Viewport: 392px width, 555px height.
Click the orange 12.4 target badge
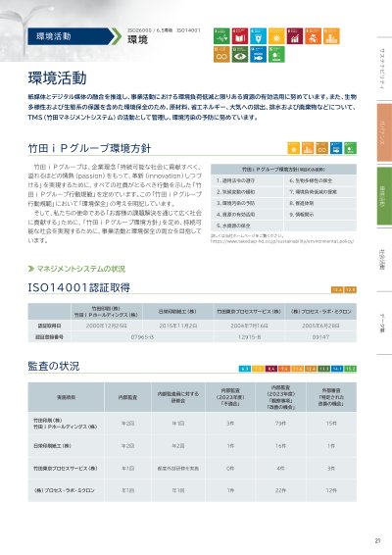click(337, 290)
